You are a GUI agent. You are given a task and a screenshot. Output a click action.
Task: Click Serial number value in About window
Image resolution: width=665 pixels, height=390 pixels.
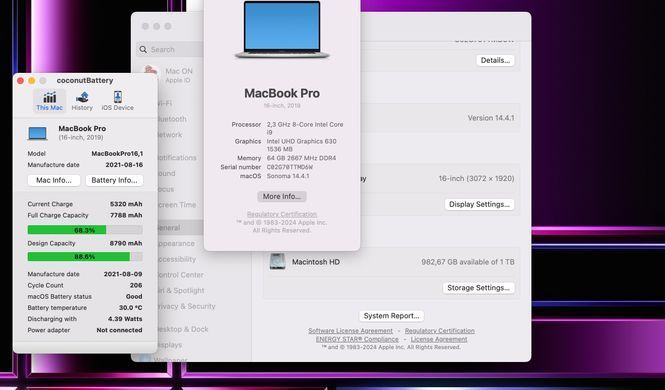click(x=290, y=167)
